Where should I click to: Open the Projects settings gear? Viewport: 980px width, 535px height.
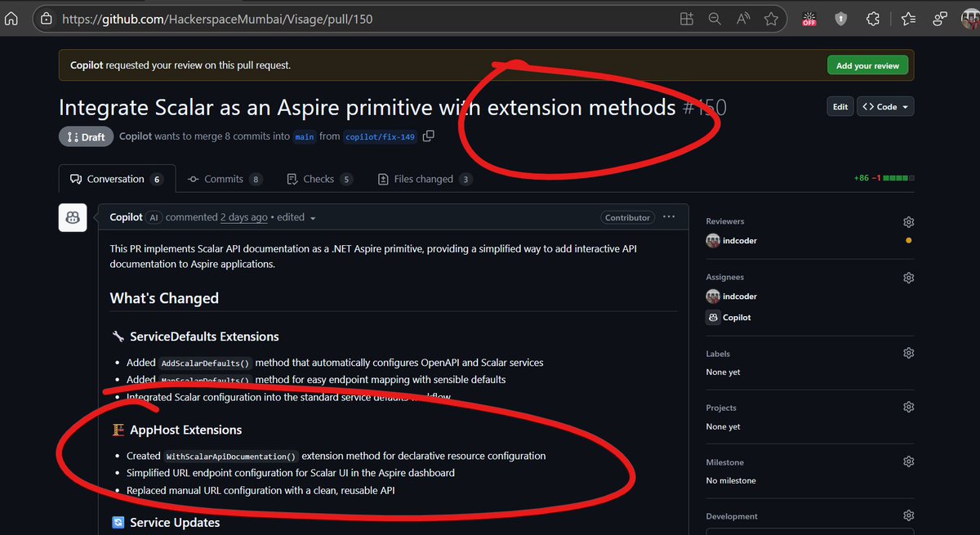[x=908, y=408]
